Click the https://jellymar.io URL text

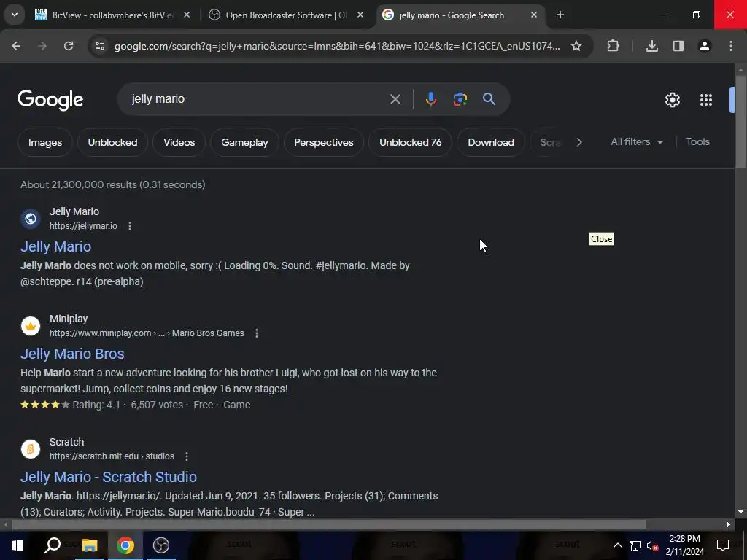click(x=83, y=226)
